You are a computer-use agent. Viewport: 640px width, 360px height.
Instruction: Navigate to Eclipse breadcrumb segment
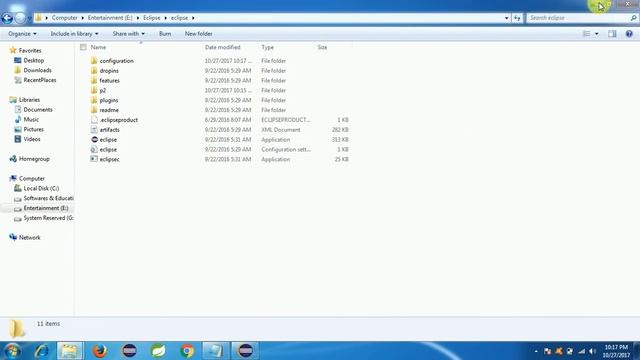[x=151, y=18]
